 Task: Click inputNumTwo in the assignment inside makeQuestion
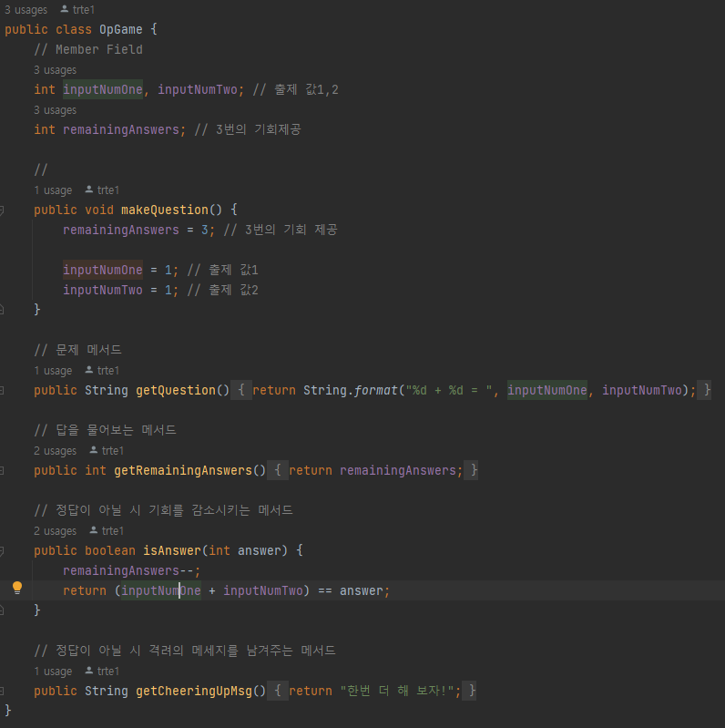pyautogui.click(x=103, y=290)
